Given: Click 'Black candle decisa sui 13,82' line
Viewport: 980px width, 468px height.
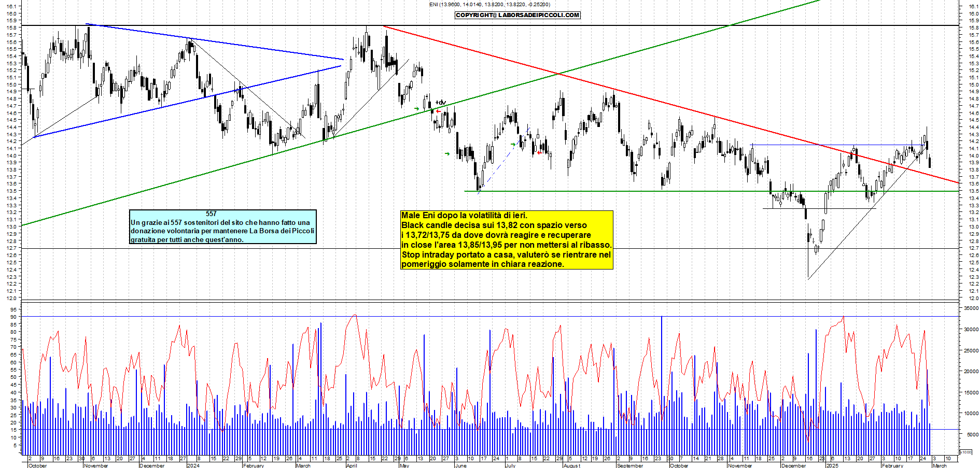Looking at the screenshot, I should 494,225.
